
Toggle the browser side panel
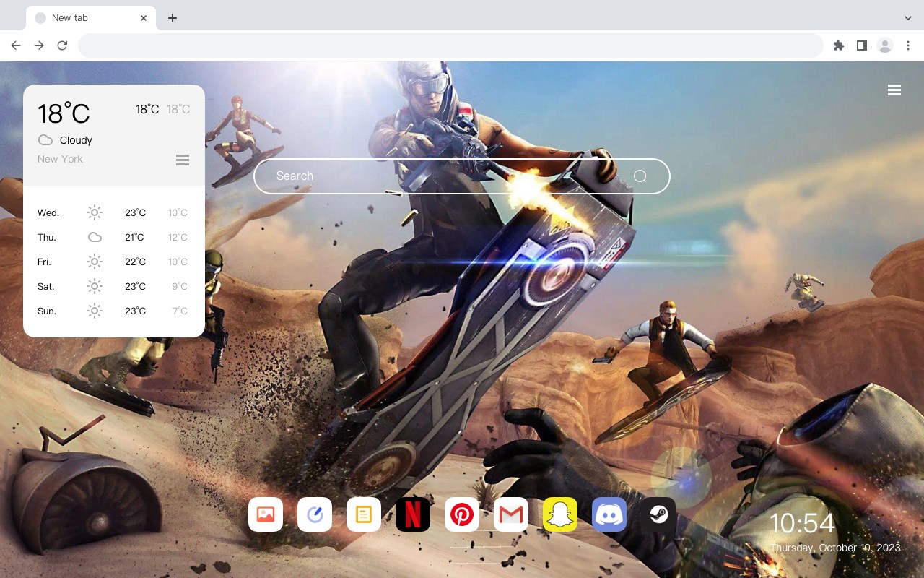(x=861, y=46)
